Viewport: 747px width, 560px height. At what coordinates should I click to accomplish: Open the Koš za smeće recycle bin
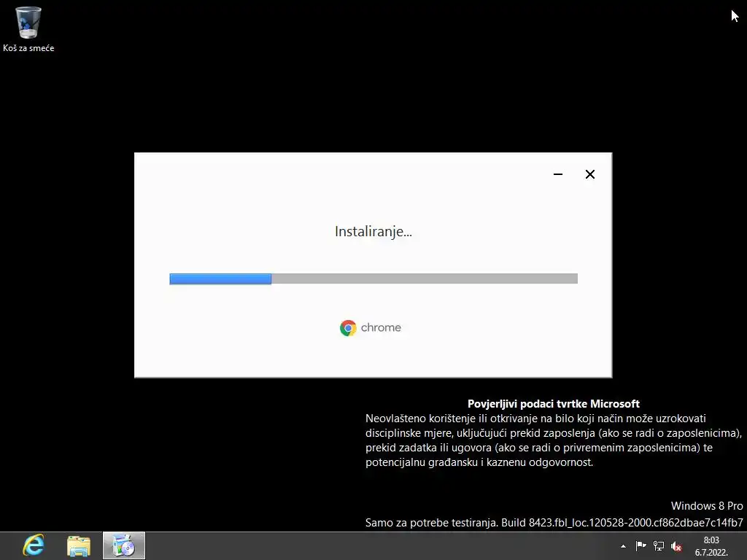(28, 28)
